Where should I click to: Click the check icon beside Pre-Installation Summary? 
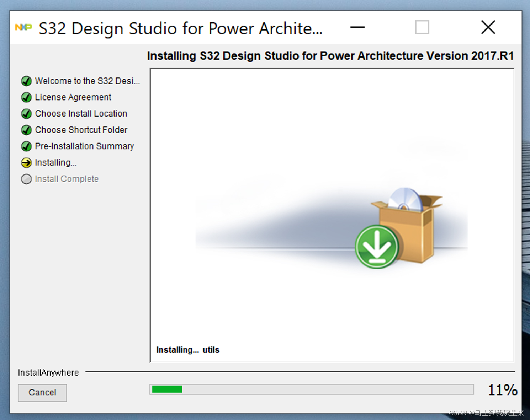tap(26, 146)
